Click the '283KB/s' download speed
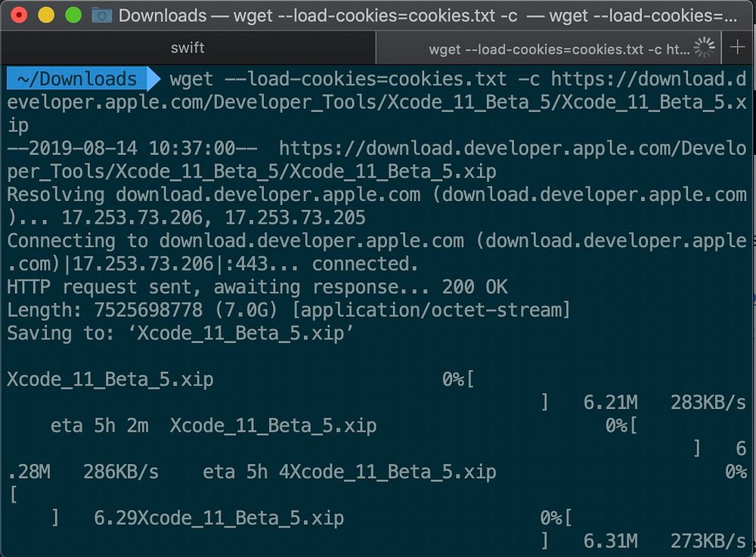Screen dimensions: 756x557 point(708,402)
